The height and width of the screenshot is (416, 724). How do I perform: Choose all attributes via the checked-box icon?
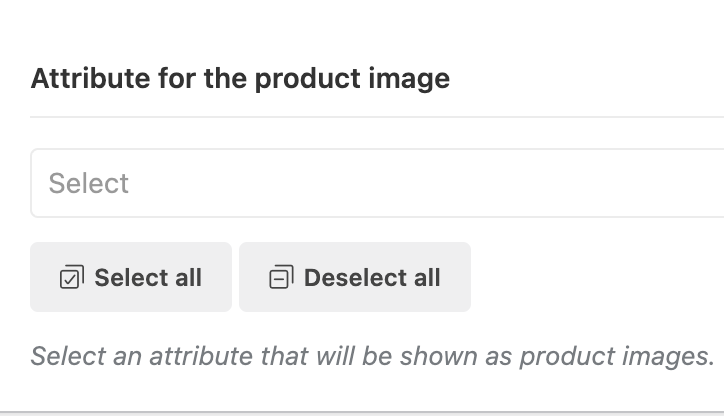[71, 278]
